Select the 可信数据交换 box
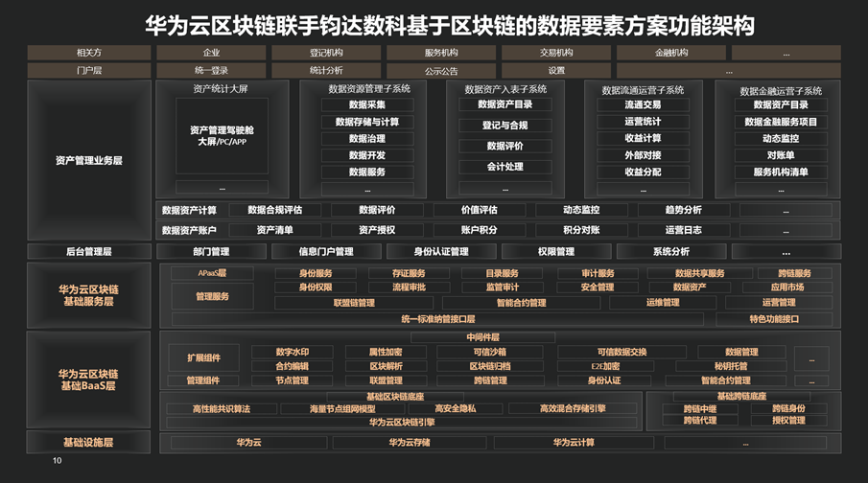868x483 pixels. (x=622, y=352)
